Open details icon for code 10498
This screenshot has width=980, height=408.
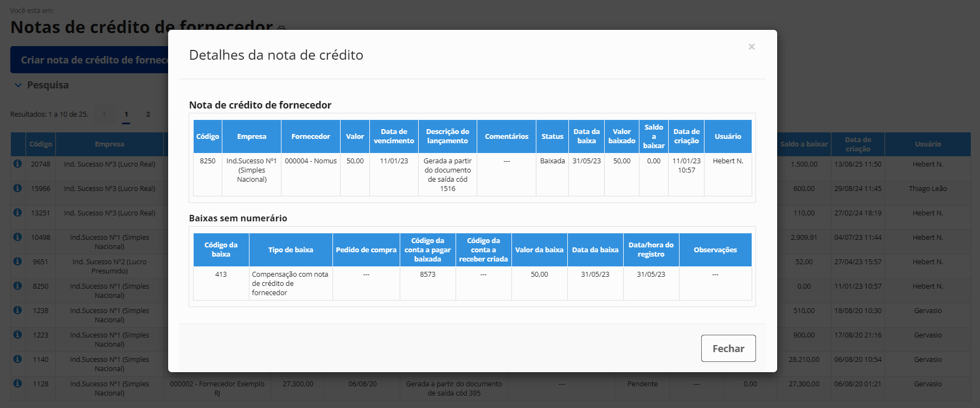[17, 237]
